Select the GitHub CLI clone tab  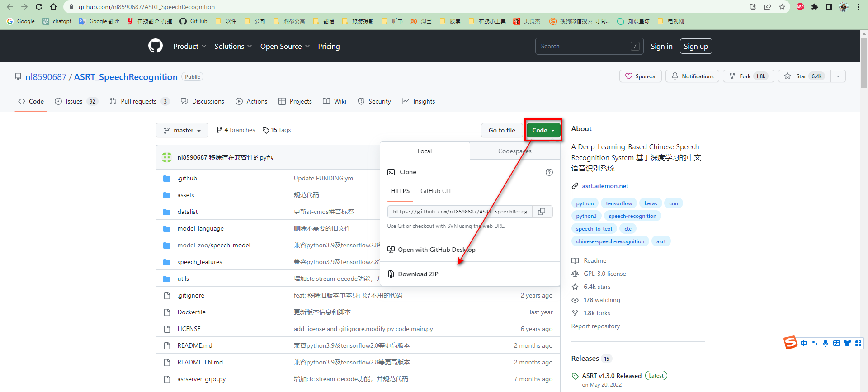[x=436, y=191]
